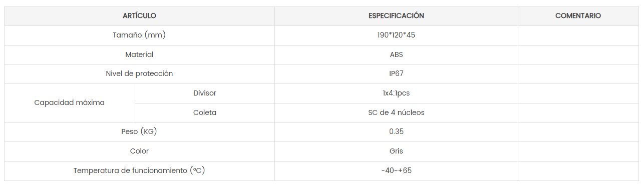The width and height of the screenshot is (644, 186).
Task: Select the ABS material value
Action: (396, 55)
